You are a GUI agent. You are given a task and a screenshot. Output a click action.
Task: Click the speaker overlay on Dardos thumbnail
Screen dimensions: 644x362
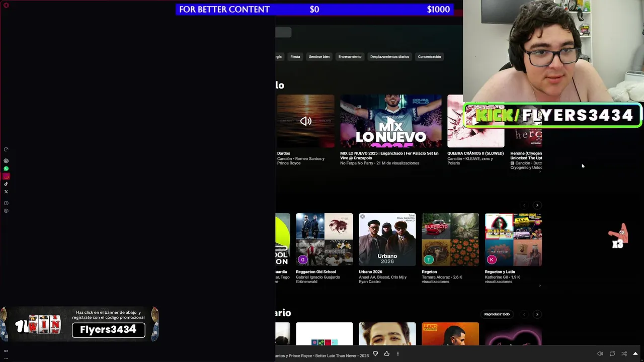306,121
